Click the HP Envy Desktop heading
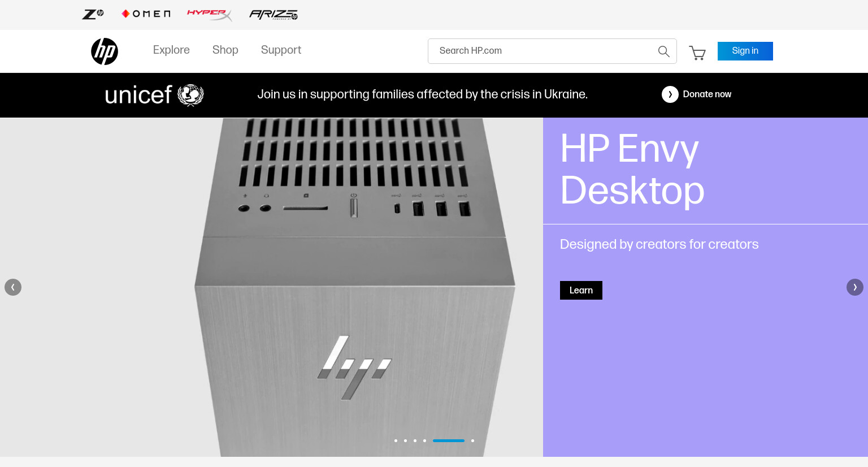868x467 pixels. (x=632, y=170)
